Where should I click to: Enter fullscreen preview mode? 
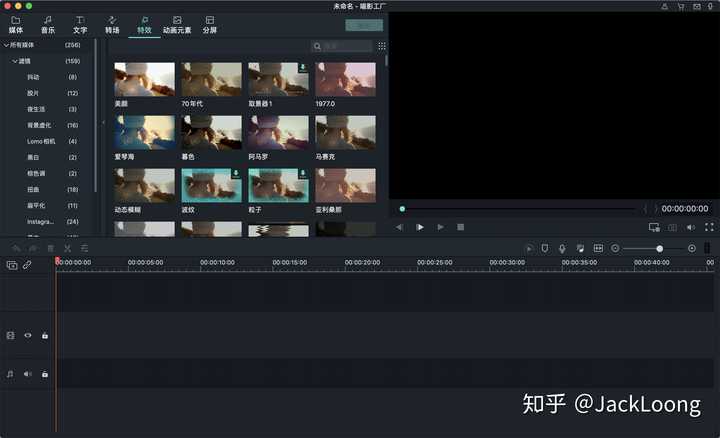pos(709,227)
